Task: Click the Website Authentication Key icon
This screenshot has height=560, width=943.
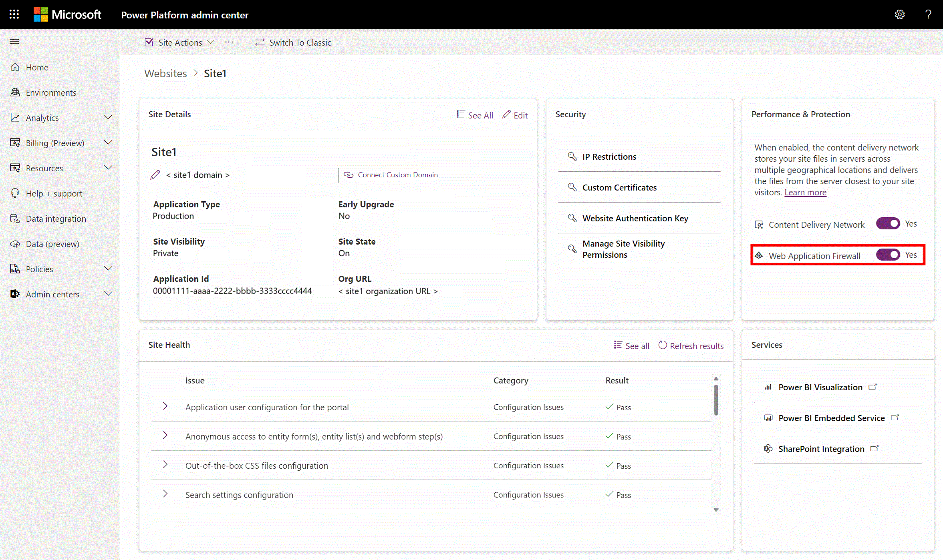Action: (572, 218)
